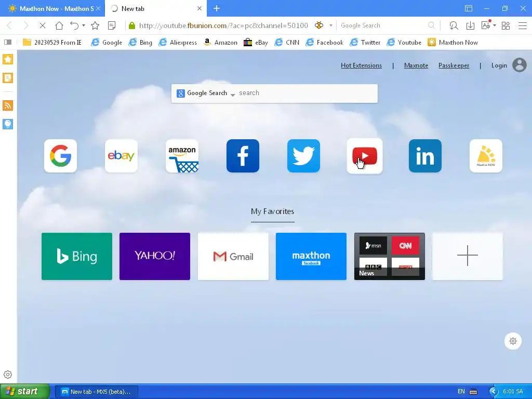Open RSS feed reader in sidebar
532x399 pixels.
8,105
